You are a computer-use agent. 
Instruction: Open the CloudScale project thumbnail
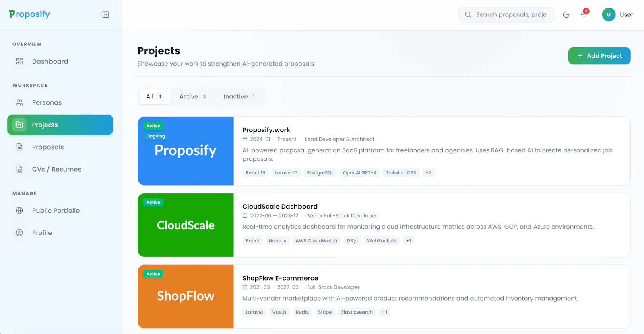pos(186,225)
